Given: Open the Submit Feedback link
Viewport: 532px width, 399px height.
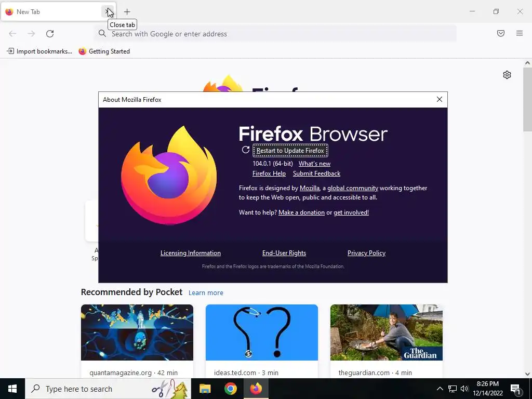Looking at the screenshot, I should (x=316, y=174).
